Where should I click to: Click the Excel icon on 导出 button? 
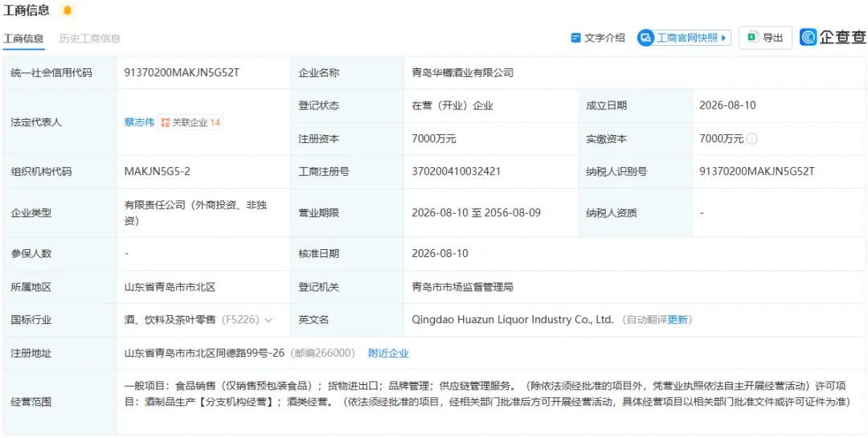(x=752, y=38)
